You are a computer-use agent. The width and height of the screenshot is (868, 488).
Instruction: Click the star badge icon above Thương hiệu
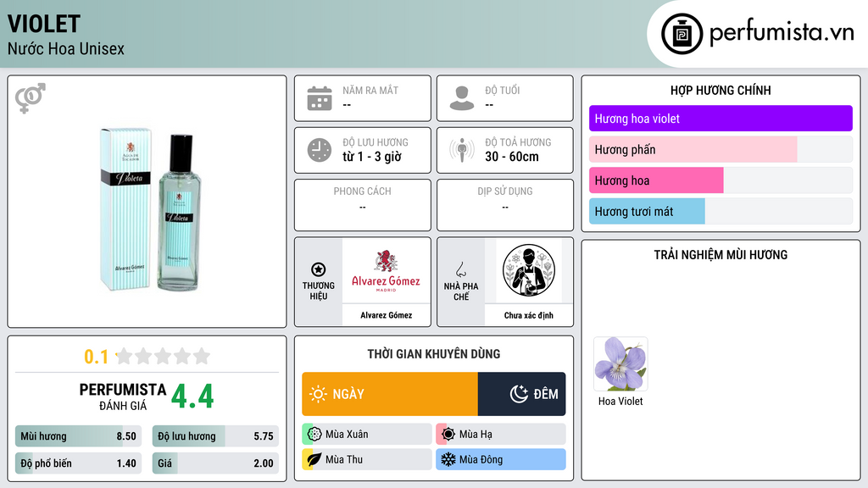pos(319,269)
